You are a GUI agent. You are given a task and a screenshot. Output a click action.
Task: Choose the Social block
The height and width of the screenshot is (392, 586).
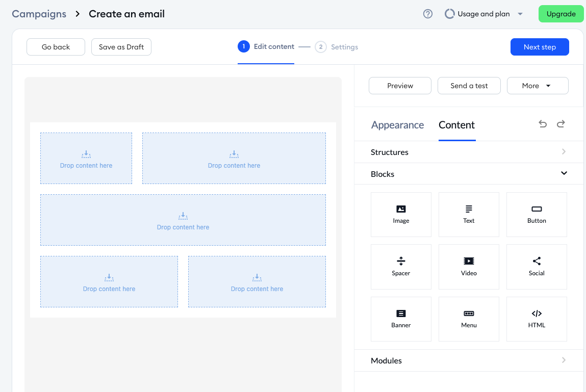[537, 266]
